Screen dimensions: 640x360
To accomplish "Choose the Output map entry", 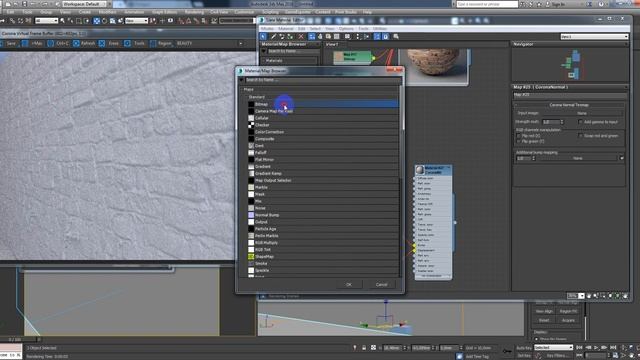I will click(322, 222).
